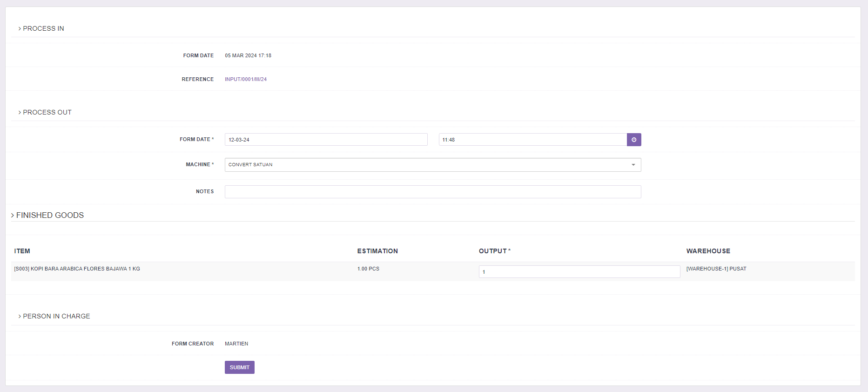Screen dimensions: 868x392
Task: Click the Form Date field showing 12-03-24
Action: (326, 140)
